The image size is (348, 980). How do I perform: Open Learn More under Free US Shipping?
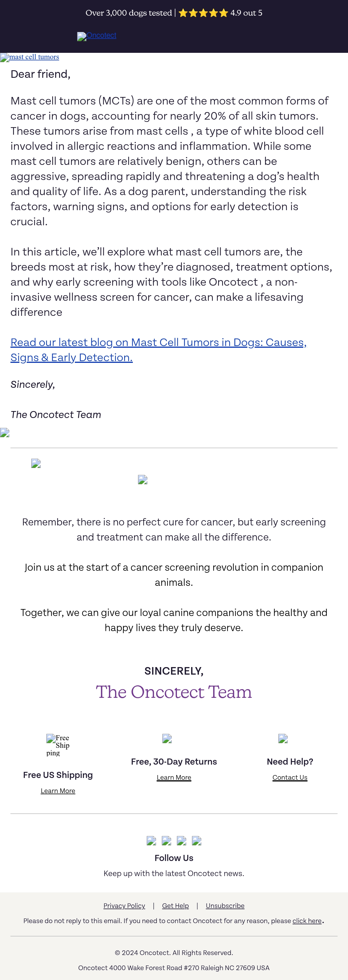[x=58, y=791]
